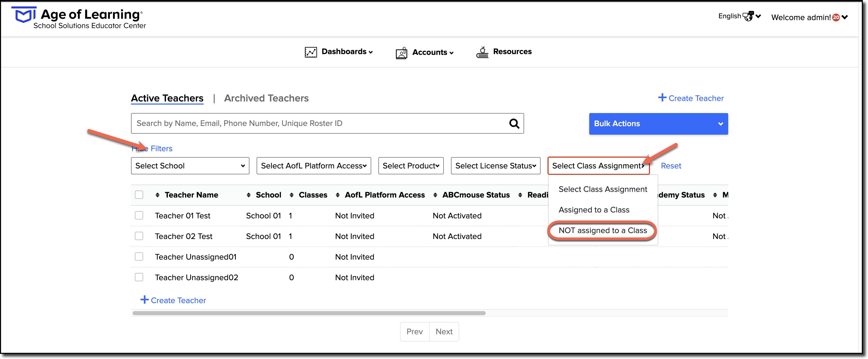Click the Accounts badge icon
The image size is (868, 359).
(x=401, y=53)
